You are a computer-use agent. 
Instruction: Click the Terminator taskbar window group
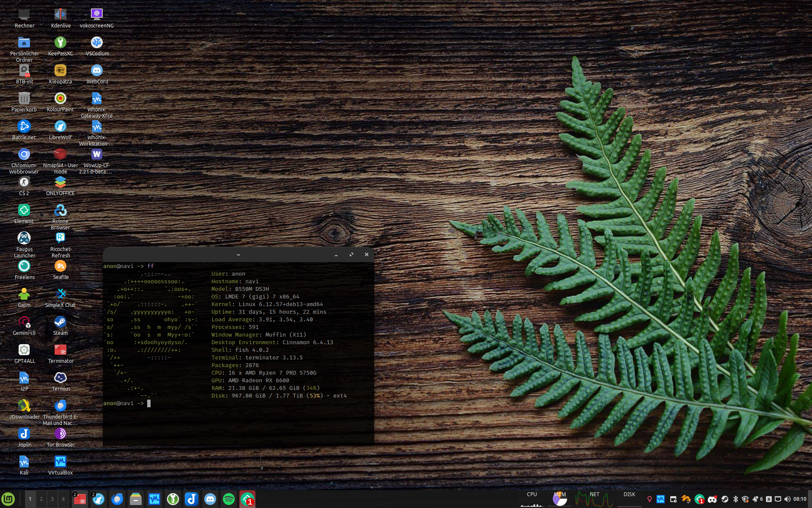[80, 499]
